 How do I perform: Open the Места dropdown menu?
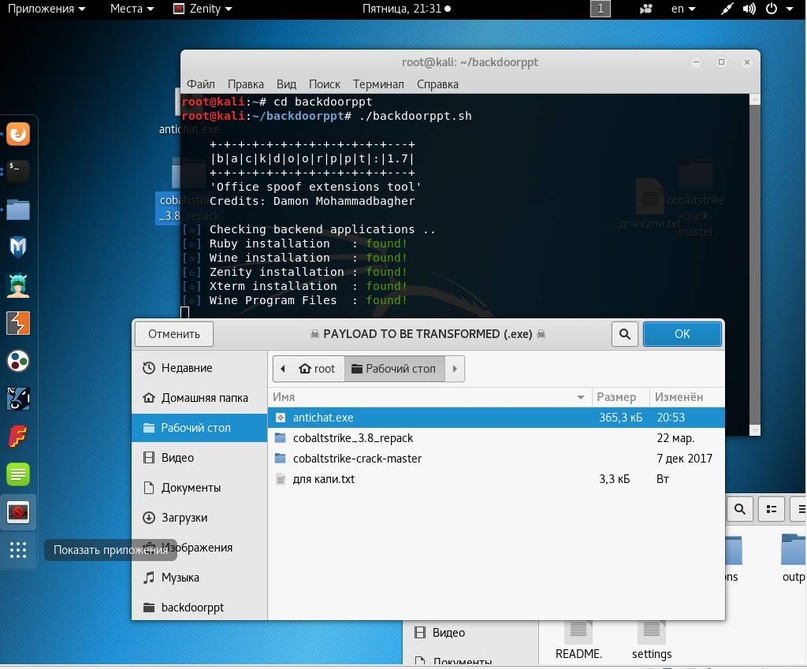point(131,9)
